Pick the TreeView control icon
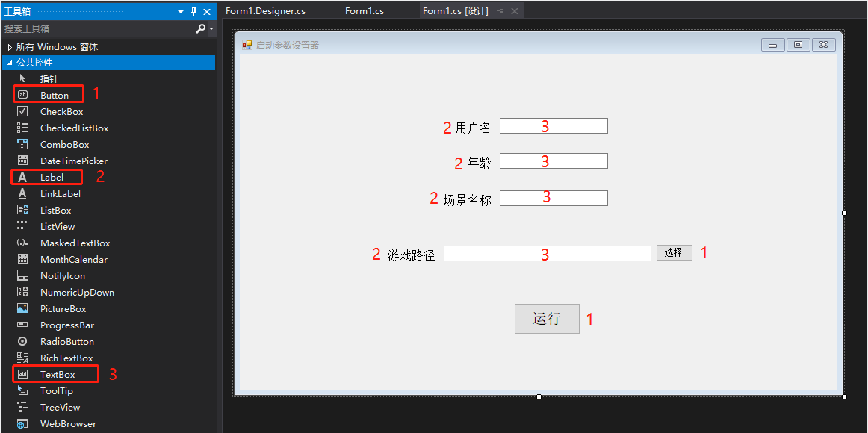Viewport: 868px width, 433px height. pos(22,407)
